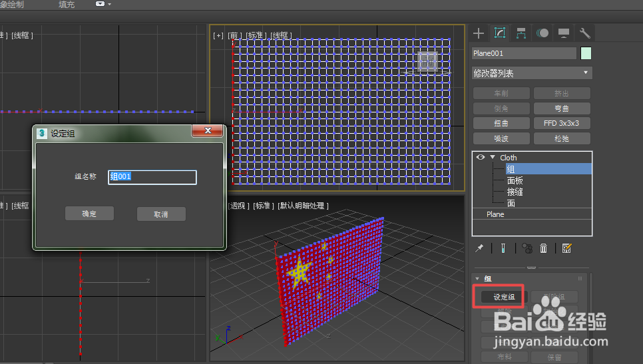
Task: Select the 接缝 sub-object level
Action: click(x=515, y=192)
